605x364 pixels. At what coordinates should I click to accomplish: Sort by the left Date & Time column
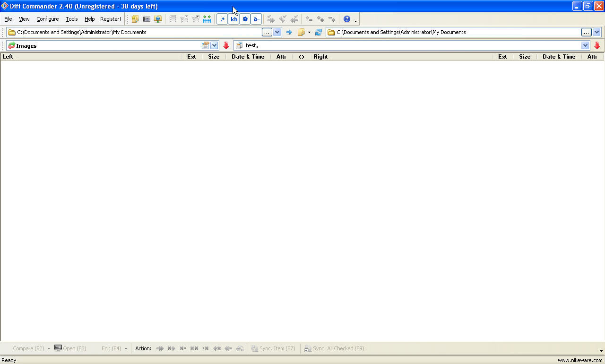248,57
